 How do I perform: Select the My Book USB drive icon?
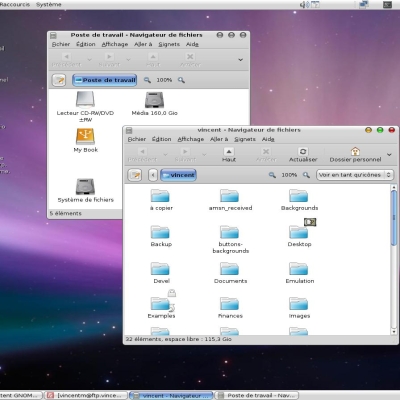[85, 136]
